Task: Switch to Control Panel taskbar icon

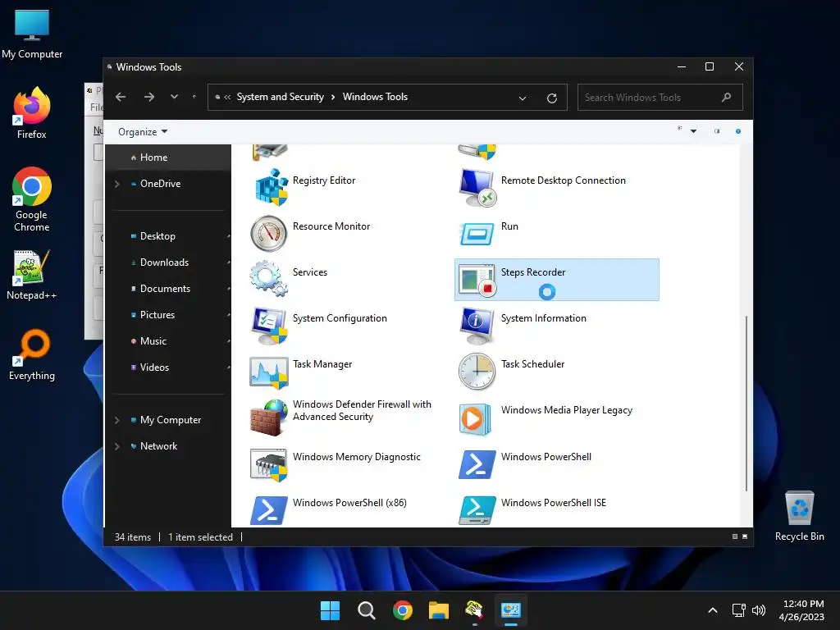Action: 510,610
